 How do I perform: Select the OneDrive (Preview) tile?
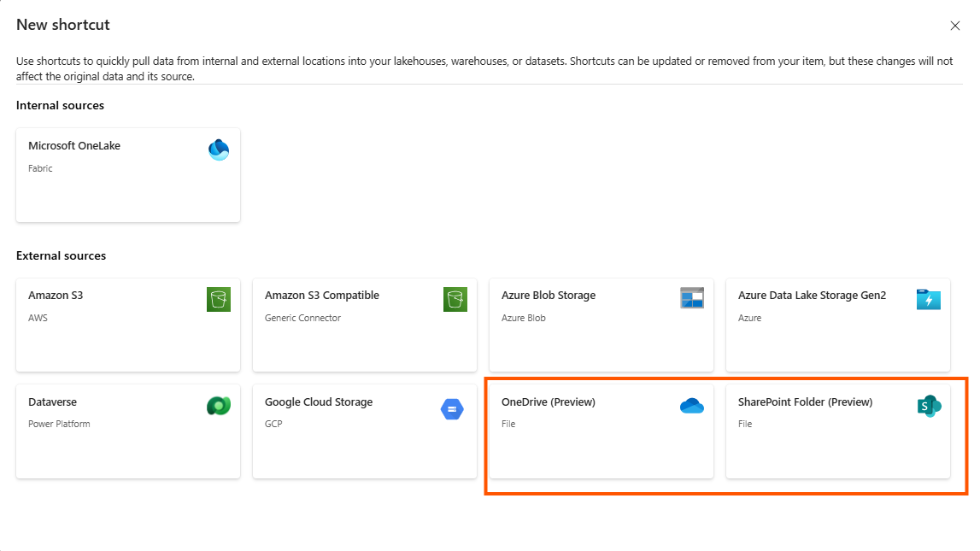point(601,431)
